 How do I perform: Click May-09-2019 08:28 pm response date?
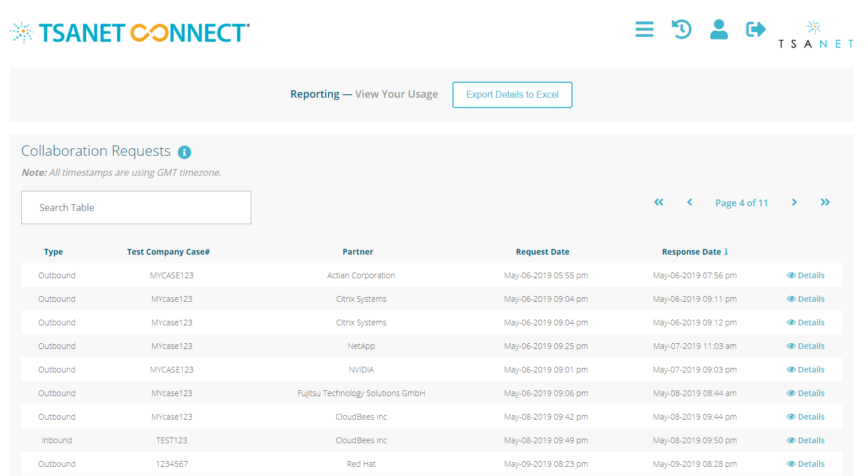(x=695, y=464)
